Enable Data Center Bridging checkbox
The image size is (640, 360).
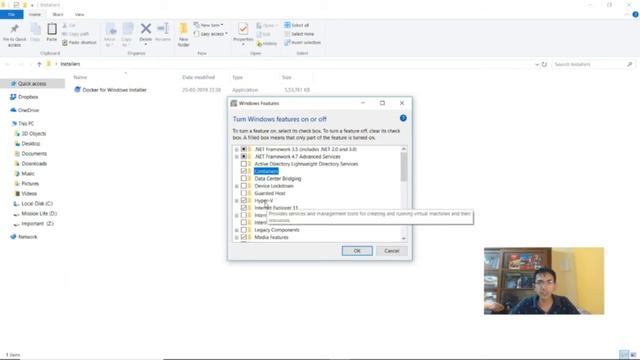(x=244, y=178)
